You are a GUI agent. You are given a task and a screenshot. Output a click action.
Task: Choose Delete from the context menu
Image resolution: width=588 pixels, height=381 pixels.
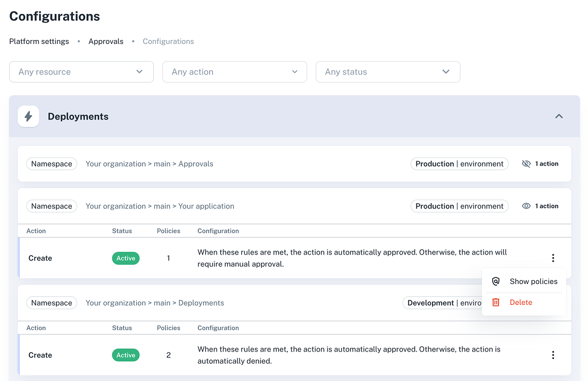[x=520, y=302]
